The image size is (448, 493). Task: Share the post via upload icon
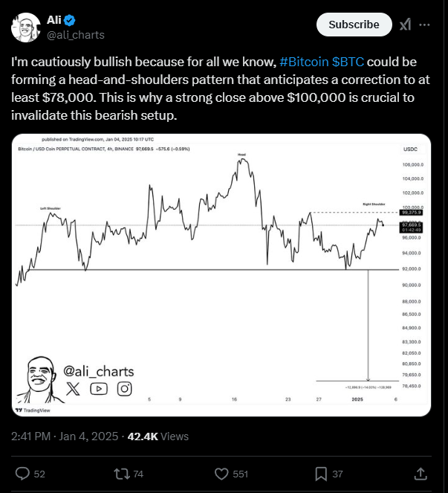click(421, 474)
